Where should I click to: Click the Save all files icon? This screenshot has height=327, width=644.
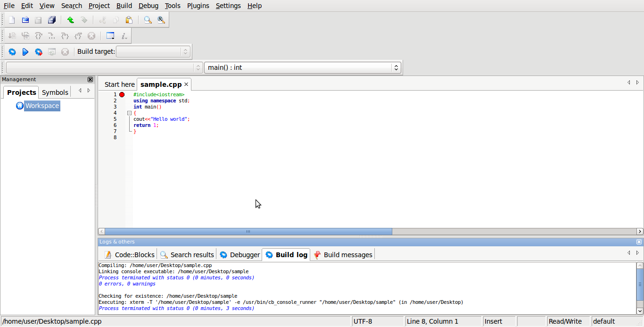(x=52, y=20)
